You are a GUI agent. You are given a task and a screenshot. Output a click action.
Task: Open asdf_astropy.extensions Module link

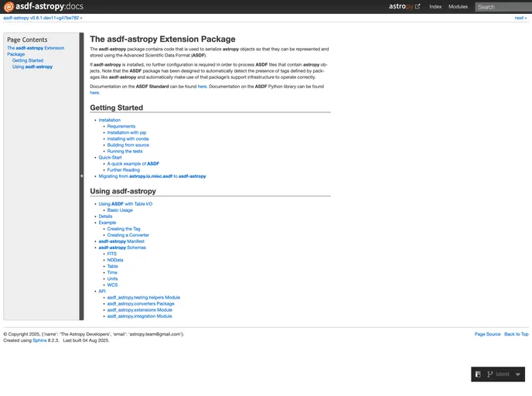tap(139, 310)
